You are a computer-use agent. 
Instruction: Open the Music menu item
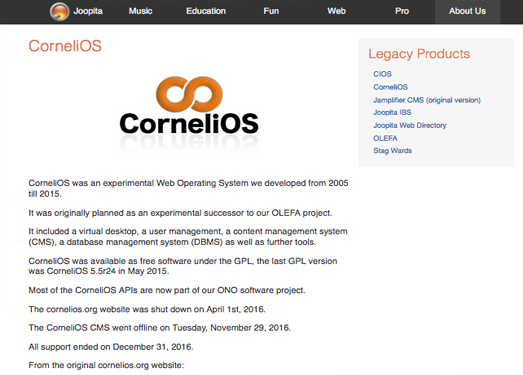coord(140,11)
